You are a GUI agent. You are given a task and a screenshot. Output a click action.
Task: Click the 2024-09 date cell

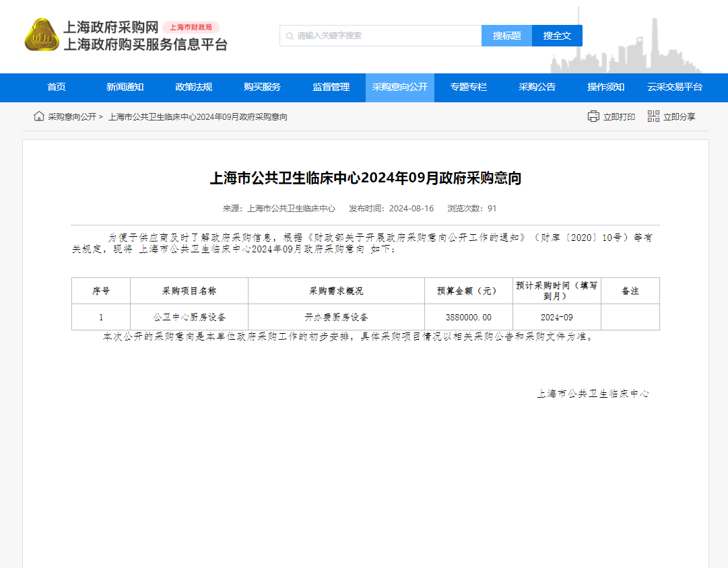(557, 318)
